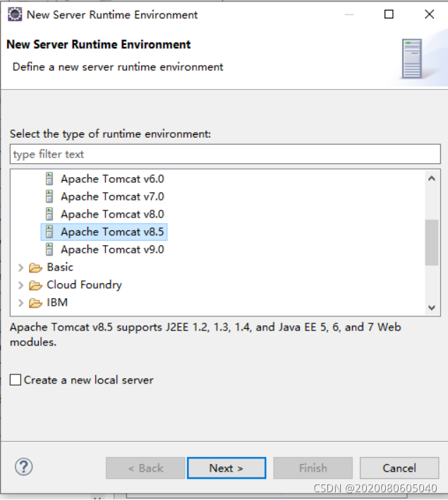The image size is (448, 500).
Task: Click the Basic folder icon
Action: coord(35,268)
